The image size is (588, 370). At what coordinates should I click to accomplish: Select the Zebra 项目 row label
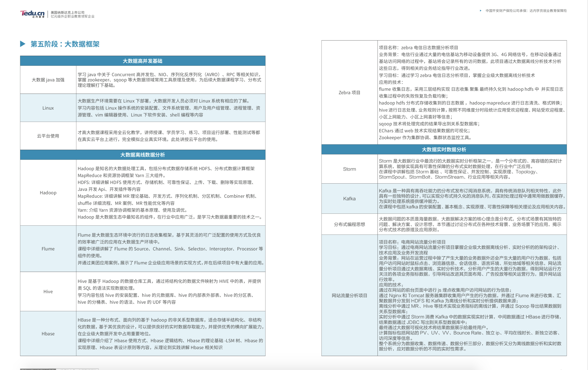[x=349, y=93]
